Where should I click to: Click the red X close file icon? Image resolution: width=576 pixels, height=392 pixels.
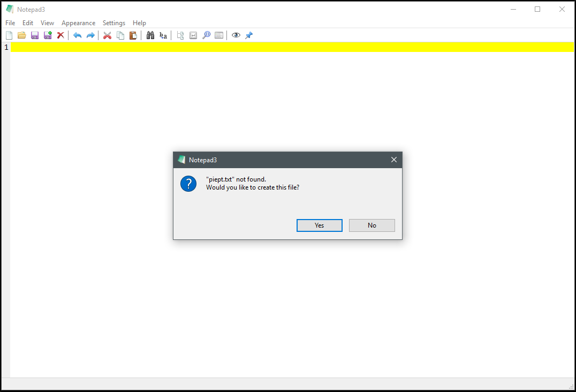pyautogui.click(x=60, y=35)
